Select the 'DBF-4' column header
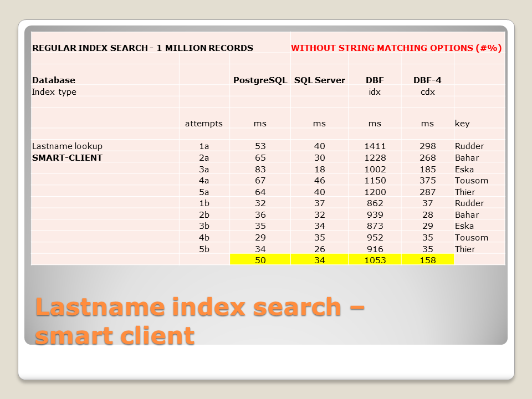The width and height of the screenshot is (532, 399). click(x=427, y=80)
